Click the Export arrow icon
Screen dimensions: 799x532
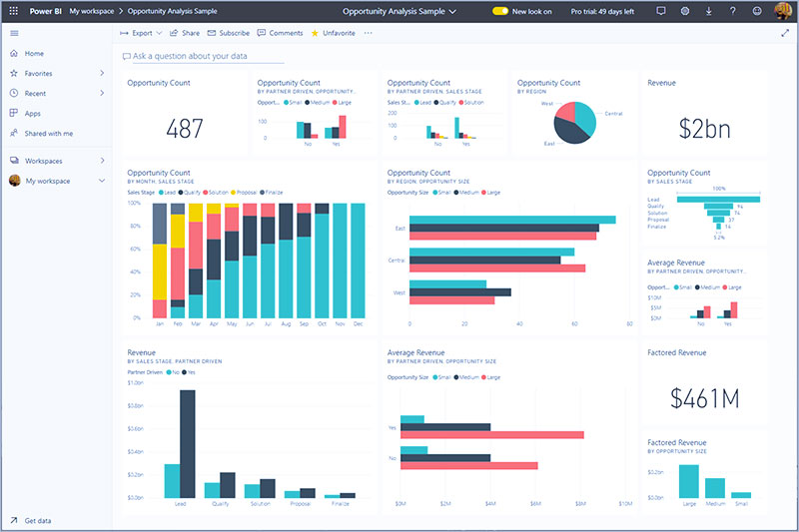click(124, 33)
